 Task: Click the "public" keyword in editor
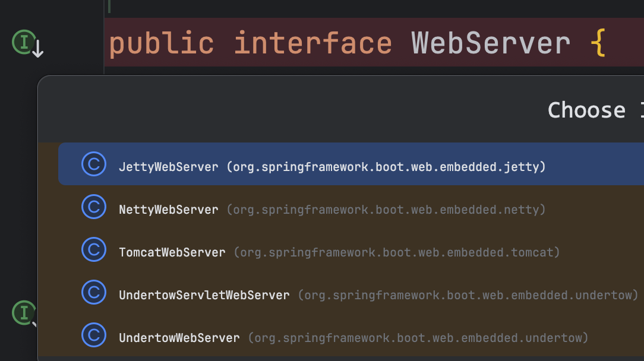coord(162,43)
